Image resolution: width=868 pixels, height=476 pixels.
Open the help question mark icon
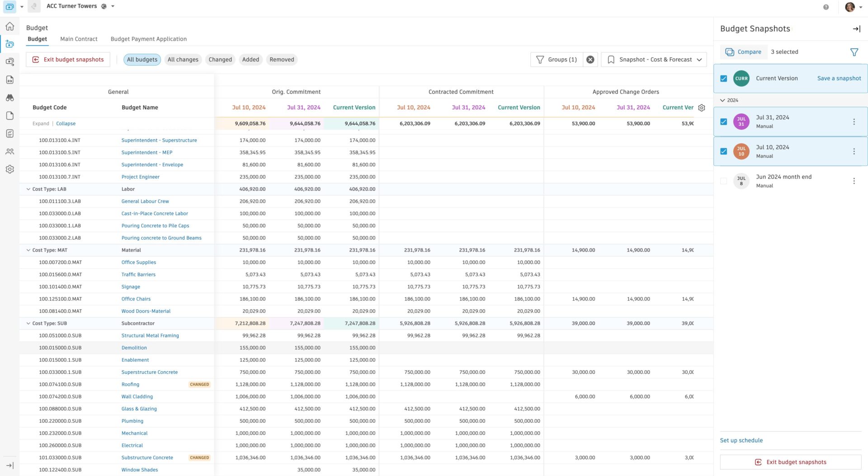826,7
